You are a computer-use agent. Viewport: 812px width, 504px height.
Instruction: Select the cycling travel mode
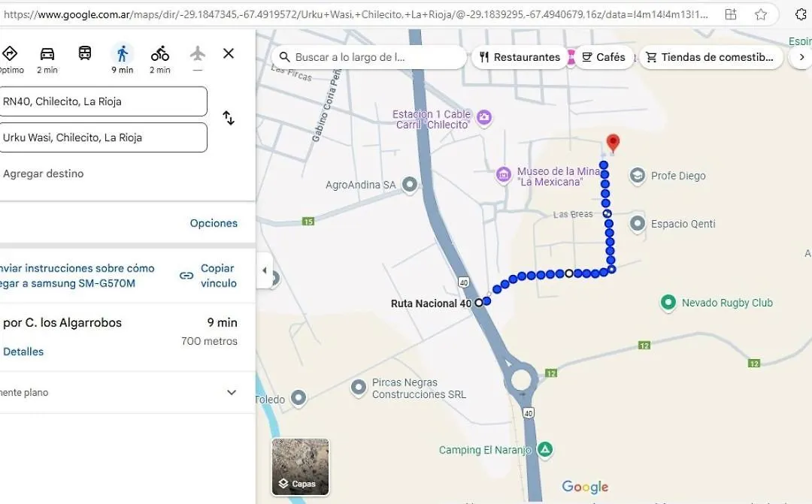click(x=160, y=54)
